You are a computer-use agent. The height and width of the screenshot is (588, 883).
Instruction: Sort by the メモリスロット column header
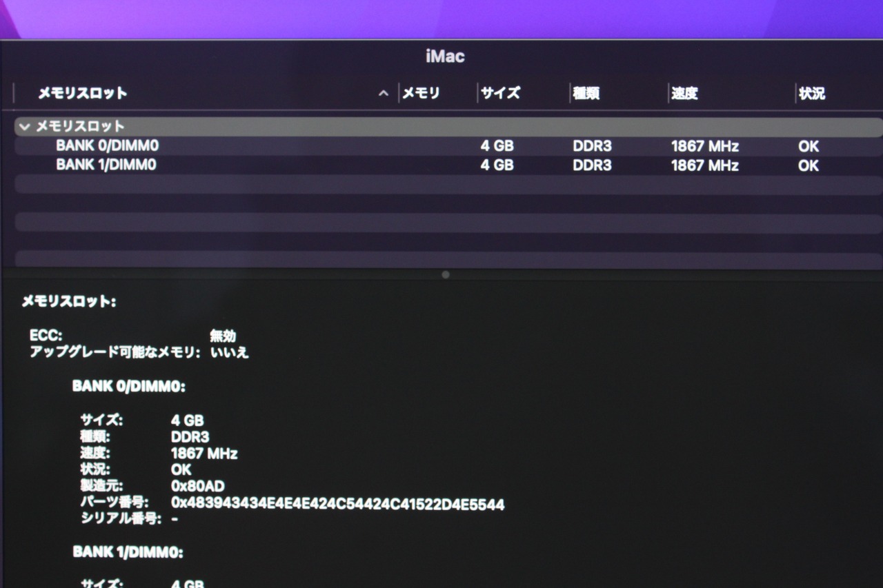coord(82,93)
